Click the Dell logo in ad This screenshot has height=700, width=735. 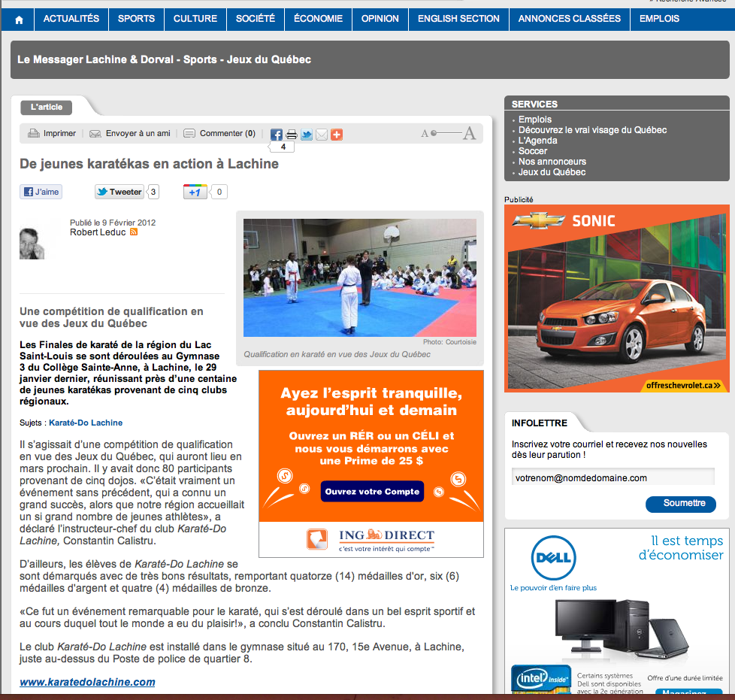coord(554,557)
